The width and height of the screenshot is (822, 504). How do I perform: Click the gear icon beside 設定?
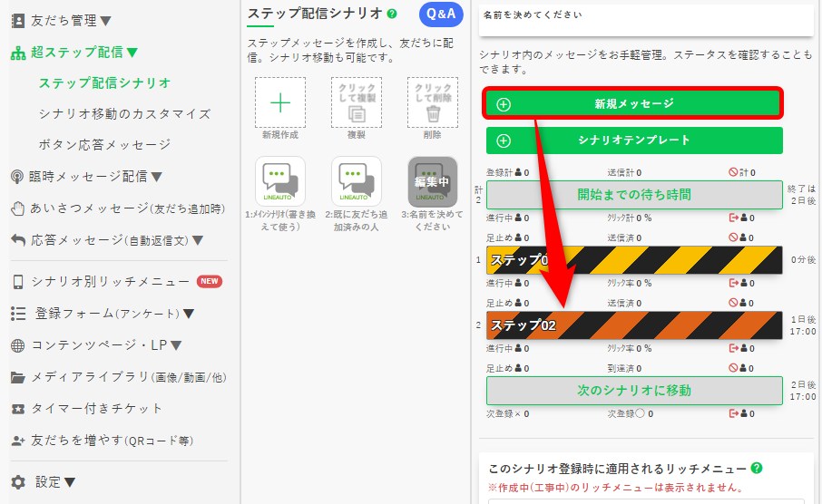[x=18, y=482]
